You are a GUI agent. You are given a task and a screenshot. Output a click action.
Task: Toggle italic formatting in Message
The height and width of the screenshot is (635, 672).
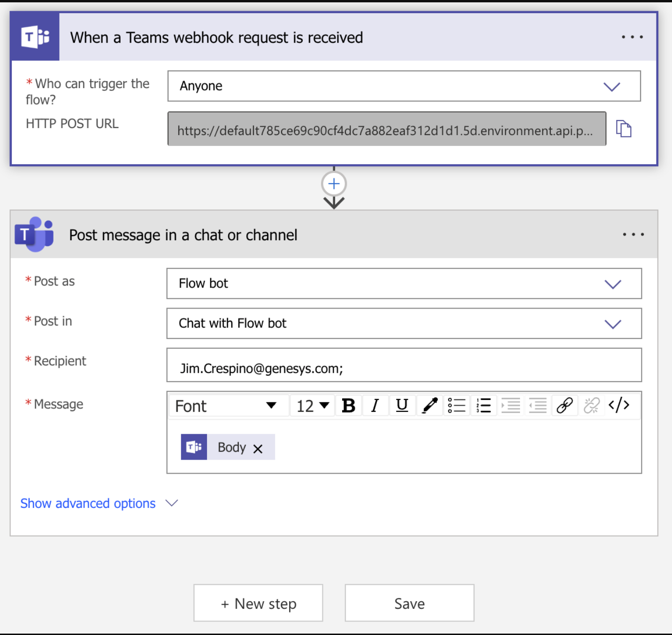point(374,406)
